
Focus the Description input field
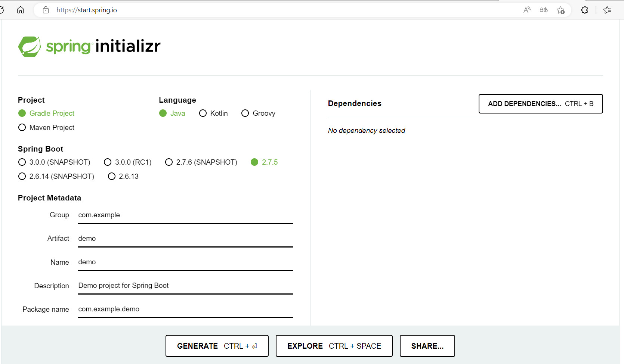(185, 286)
